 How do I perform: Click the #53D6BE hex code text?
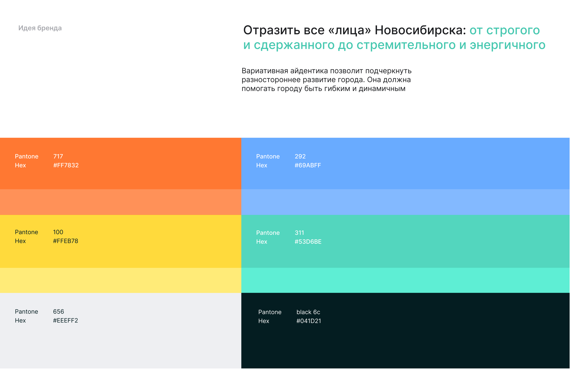(x=308, y=241)
